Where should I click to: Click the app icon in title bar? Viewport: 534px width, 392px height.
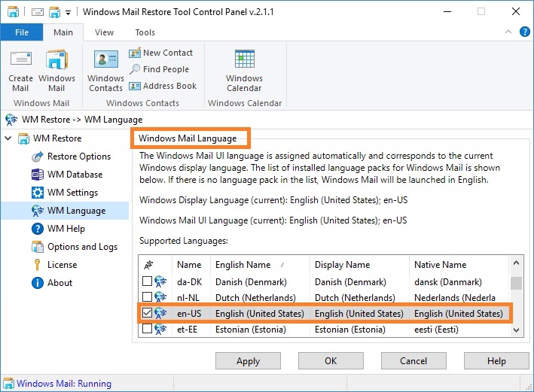13,12
